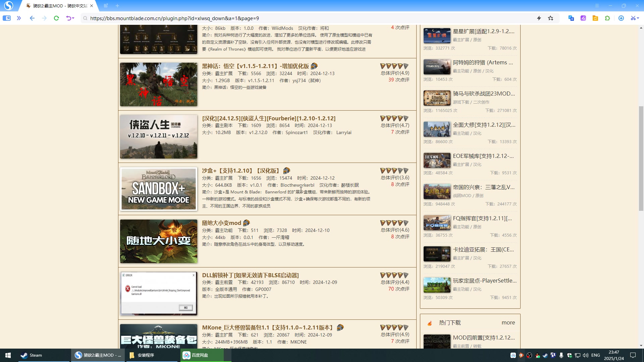Expand the undo-close-tab dropdown arrow
Image resolution: width=644 pixels, height=362 pixels.
pyautogui.click(x=73, y=18)
